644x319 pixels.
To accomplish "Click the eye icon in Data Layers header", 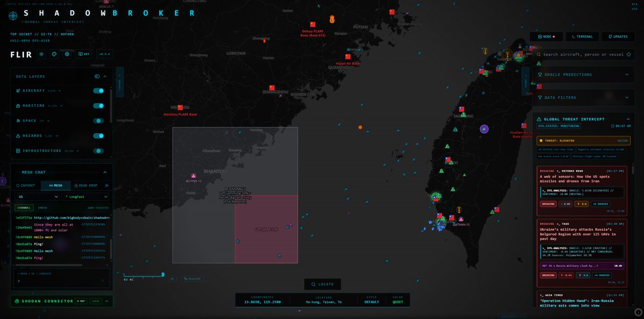I will click(97, 76).
